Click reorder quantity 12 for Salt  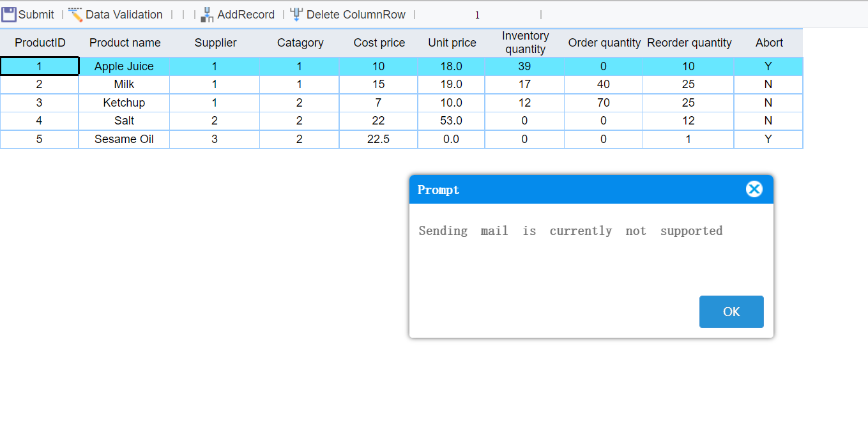(689, 121)
